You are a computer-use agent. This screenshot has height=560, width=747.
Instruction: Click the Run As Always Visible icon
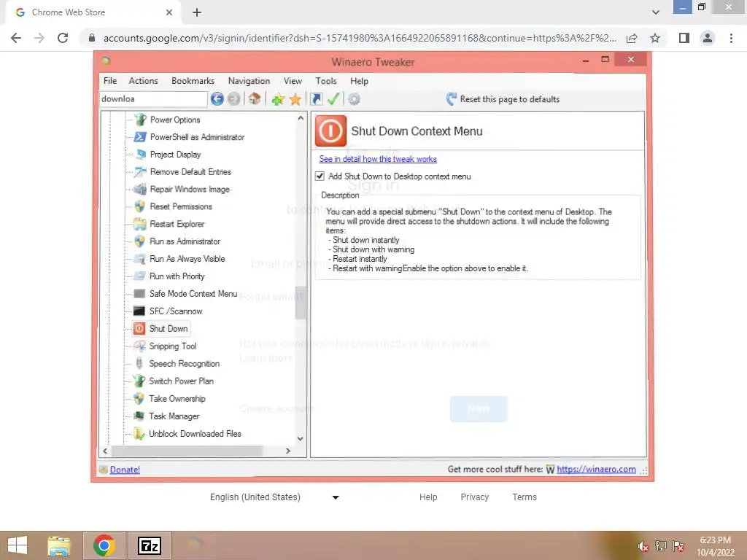point(139,259)
